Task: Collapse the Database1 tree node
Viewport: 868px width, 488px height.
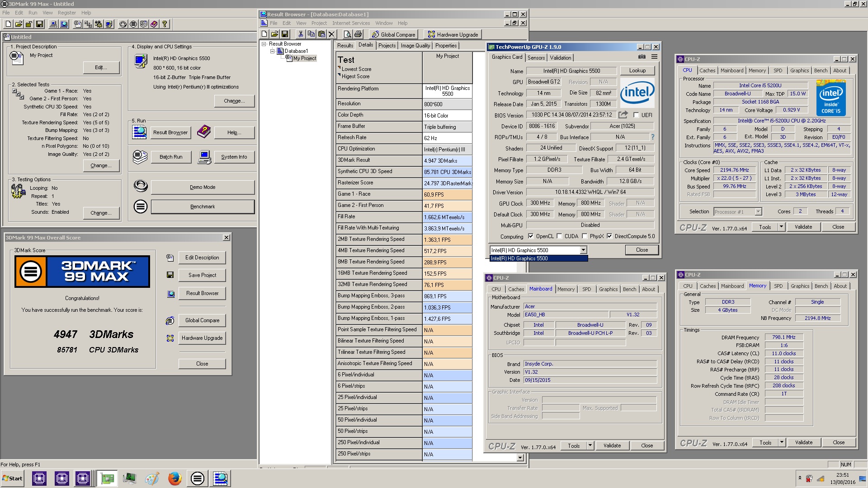Action: [273, 51]
